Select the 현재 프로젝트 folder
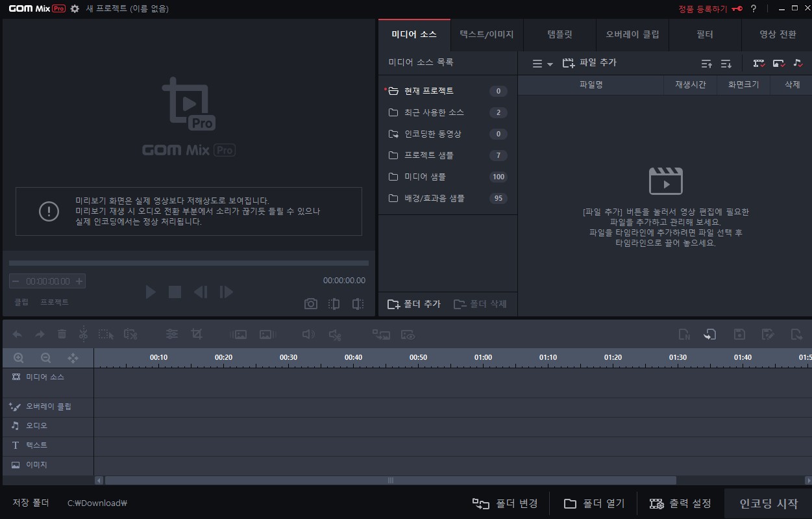The height and width of the screenshot is (519, 812). pos(448,91)
